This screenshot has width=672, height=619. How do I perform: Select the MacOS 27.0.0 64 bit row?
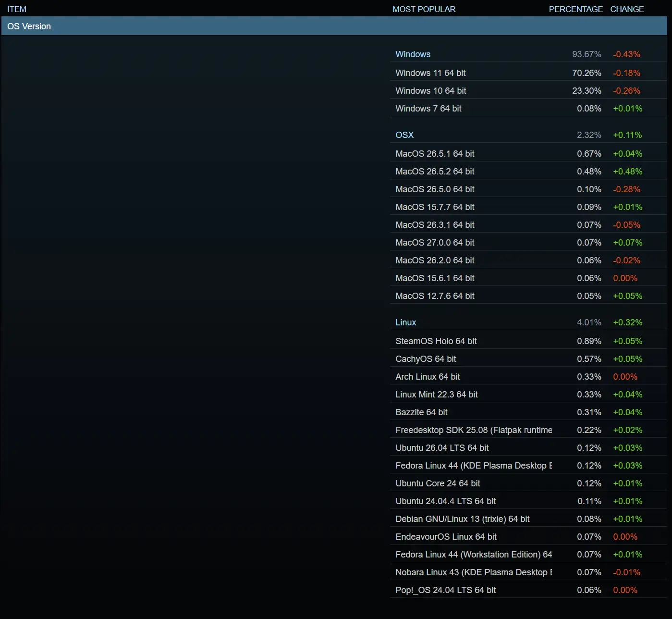[x=528, y=243]
